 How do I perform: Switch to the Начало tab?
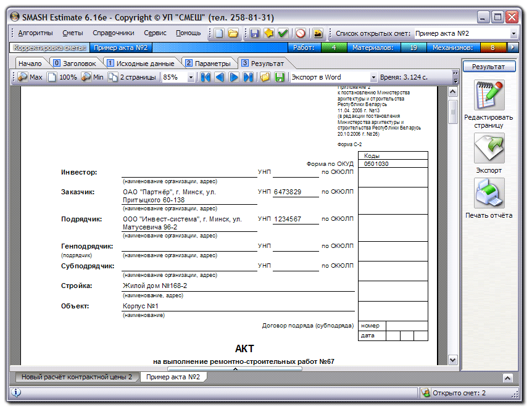click(30, 64)
